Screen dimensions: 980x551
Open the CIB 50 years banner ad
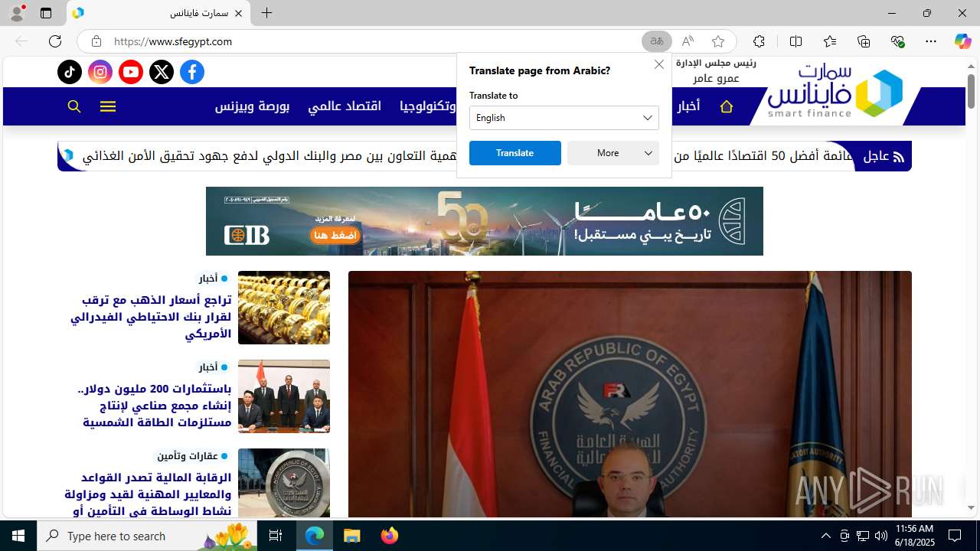(485, 221)
